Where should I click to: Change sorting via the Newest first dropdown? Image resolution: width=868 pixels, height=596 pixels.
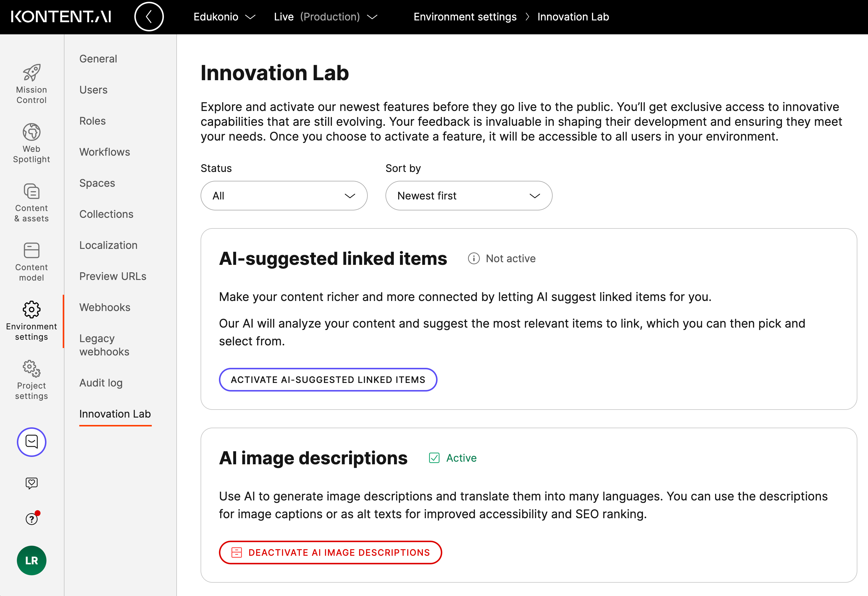468,195
